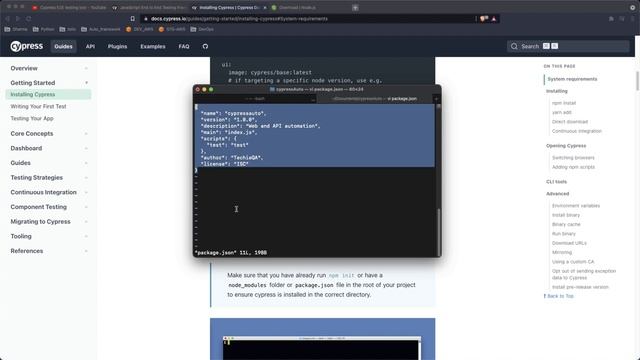Jump to npm install section
The width and height of the screenshot is (640, 360).
[x=564, y=103]
